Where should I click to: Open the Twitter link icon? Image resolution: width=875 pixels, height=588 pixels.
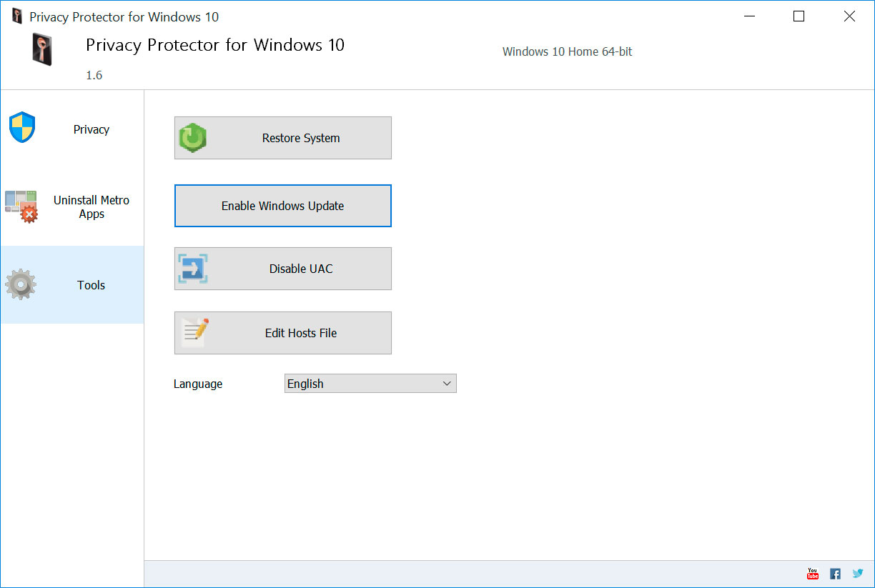[x=858, y=574]
